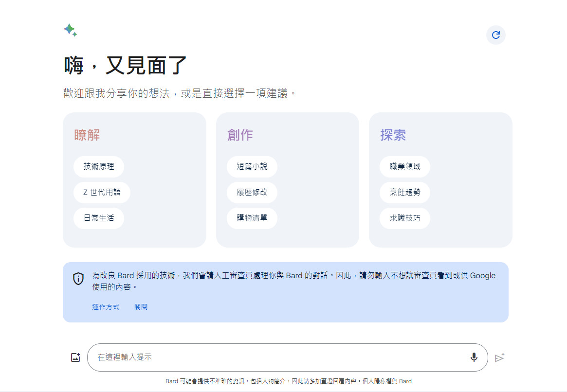Viewport: 567px width, 392px height.
Task: Click the 創作 category heading
Action: 239,135
